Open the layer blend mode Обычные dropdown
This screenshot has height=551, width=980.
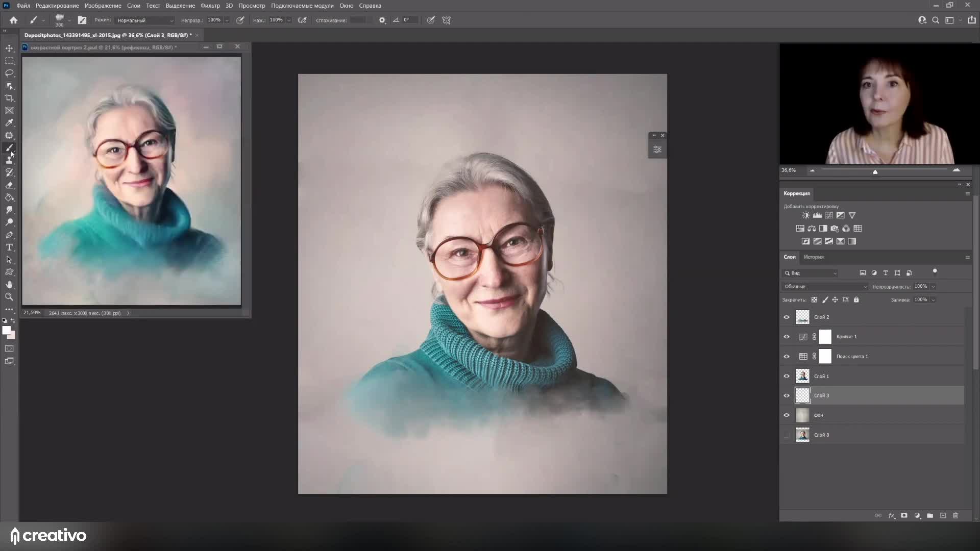click(825, 287)
